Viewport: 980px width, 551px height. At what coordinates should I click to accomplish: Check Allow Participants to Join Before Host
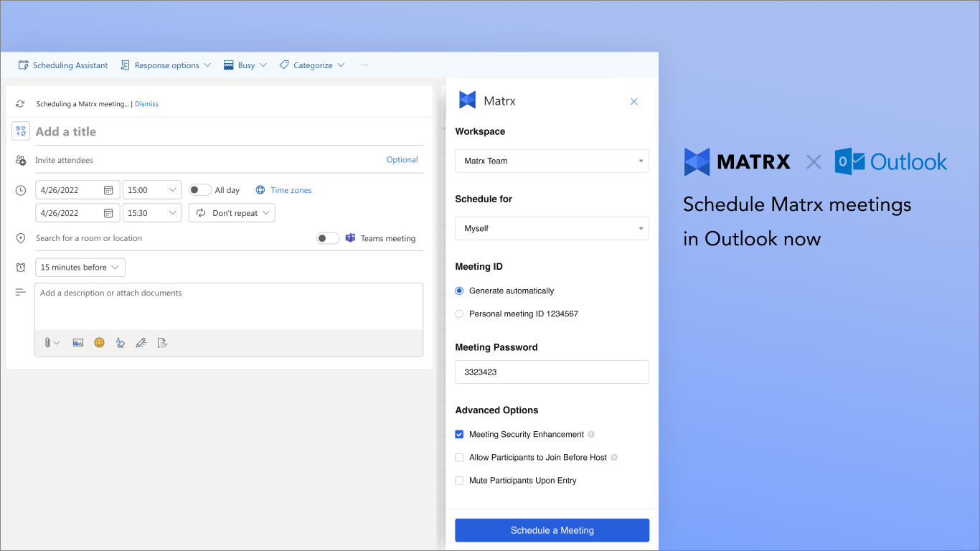click(x=459, y=457)
